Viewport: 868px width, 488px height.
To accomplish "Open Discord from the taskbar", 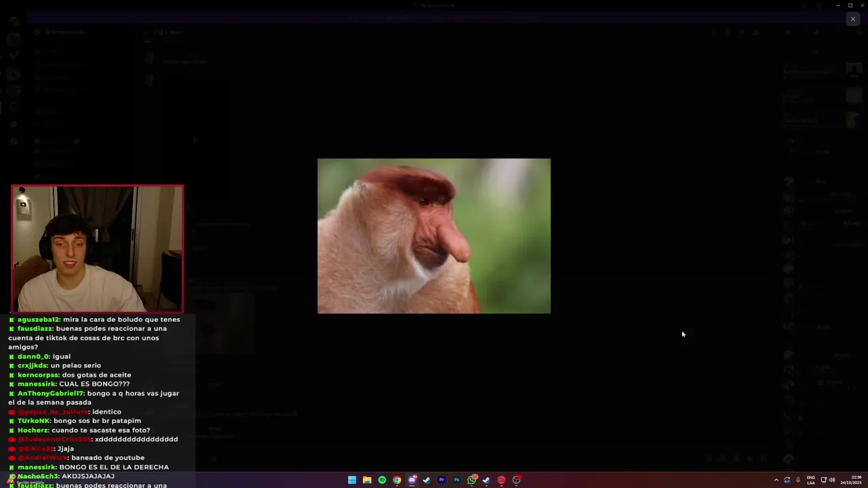I will point(412,480).
